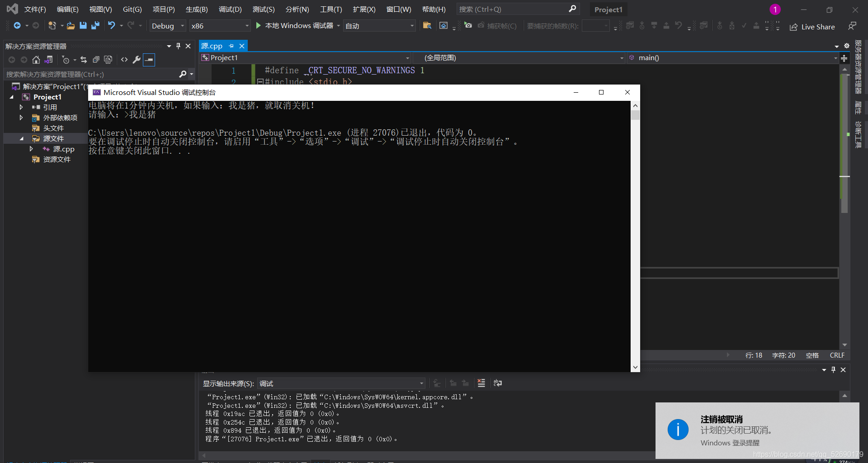The height and width of the screenshot is (463, 868).
Task: Click the find in files icon
Action: [x=427, y=26]
